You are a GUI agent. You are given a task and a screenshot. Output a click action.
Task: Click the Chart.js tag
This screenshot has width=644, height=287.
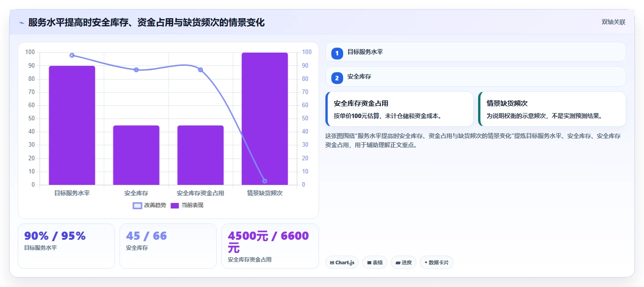342,262
